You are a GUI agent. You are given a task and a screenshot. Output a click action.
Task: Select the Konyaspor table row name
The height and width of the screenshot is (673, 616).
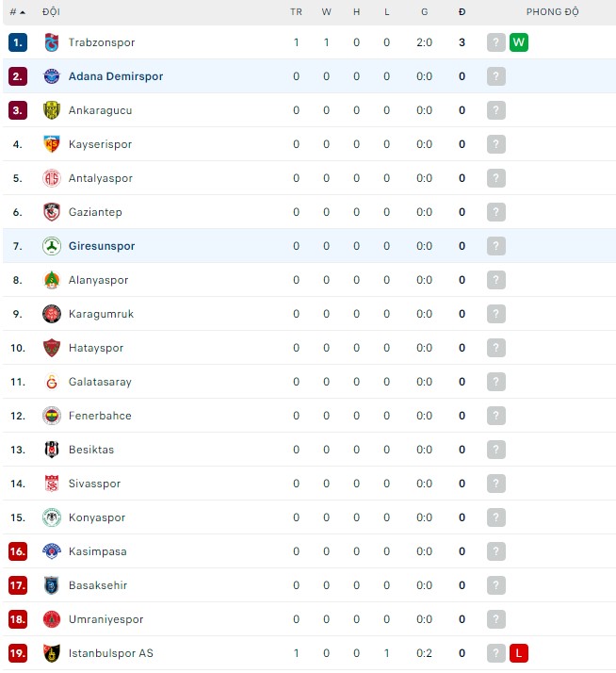pos(96,517)
